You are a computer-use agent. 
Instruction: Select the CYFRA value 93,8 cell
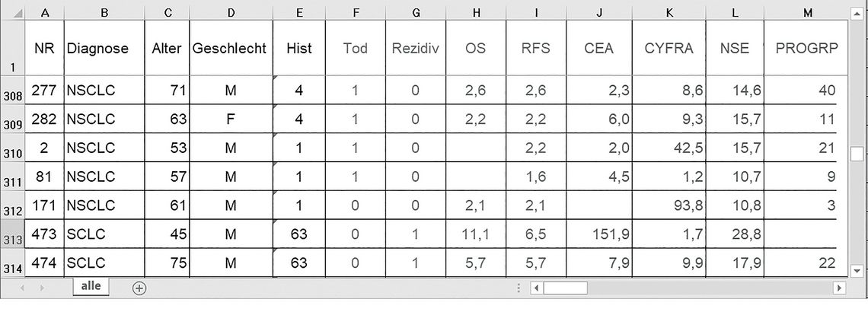(669, 205)
